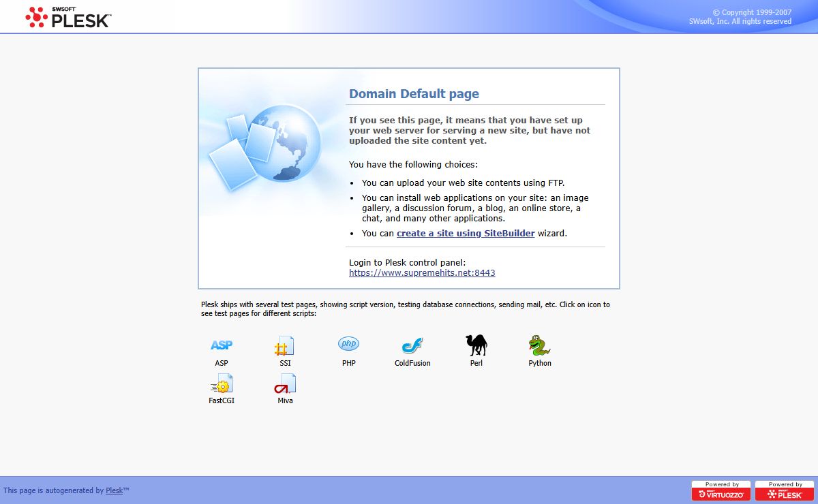Open the PHP test page icon
The width and height of the screenshot is (818, 504).
tap(349, 344)
